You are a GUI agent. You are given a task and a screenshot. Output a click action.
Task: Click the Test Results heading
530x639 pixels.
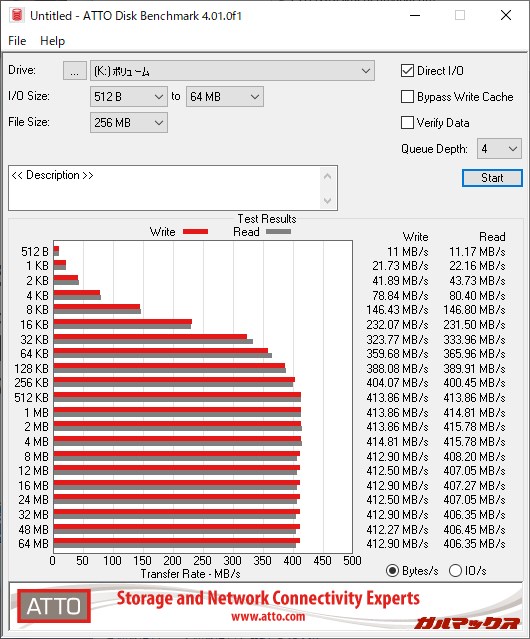tap(267, 219)
